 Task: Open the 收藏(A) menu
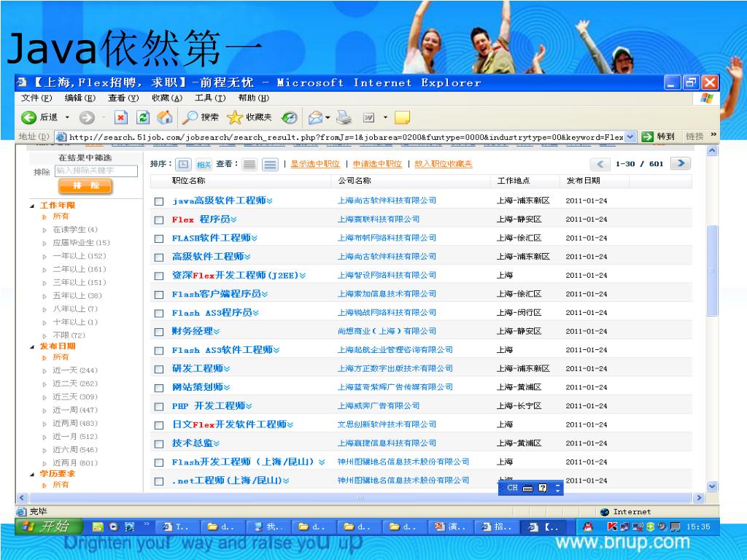(167, 98)
